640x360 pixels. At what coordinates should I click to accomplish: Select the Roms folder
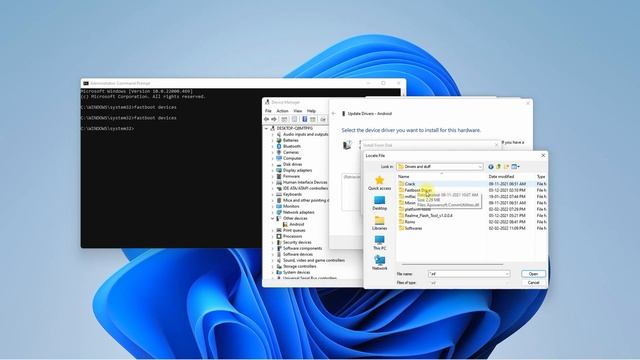[x=407, y=222]
